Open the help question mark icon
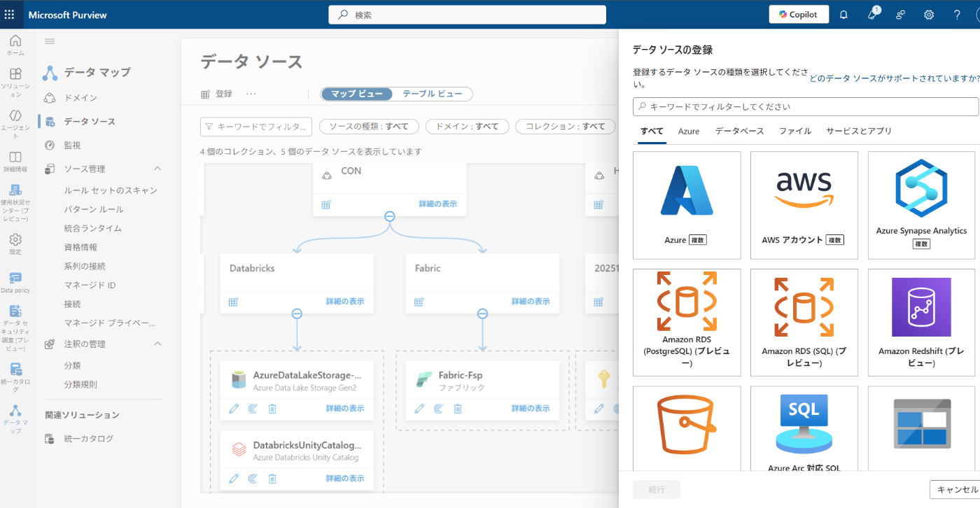 tap(957, 14)
